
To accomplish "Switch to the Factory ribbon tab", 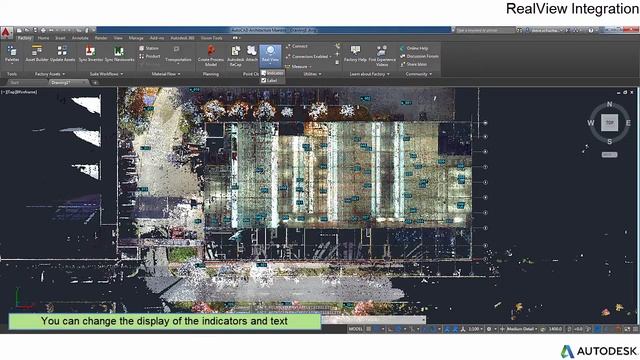I will [x=25, y=38].
